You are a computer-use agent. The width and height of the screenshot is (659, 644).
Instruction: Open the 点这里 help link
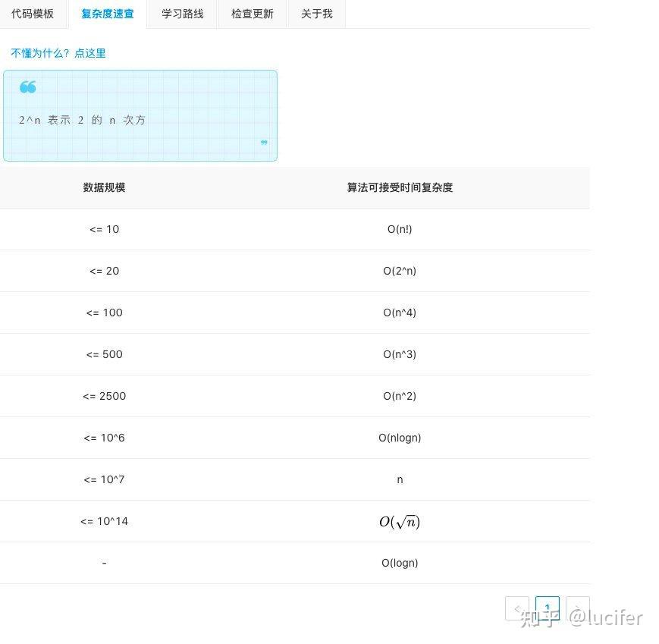click(x=89, y=53)
